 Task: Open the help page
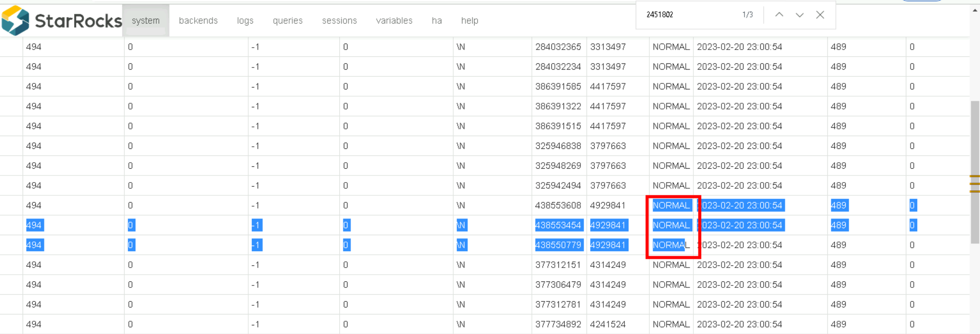469,20
